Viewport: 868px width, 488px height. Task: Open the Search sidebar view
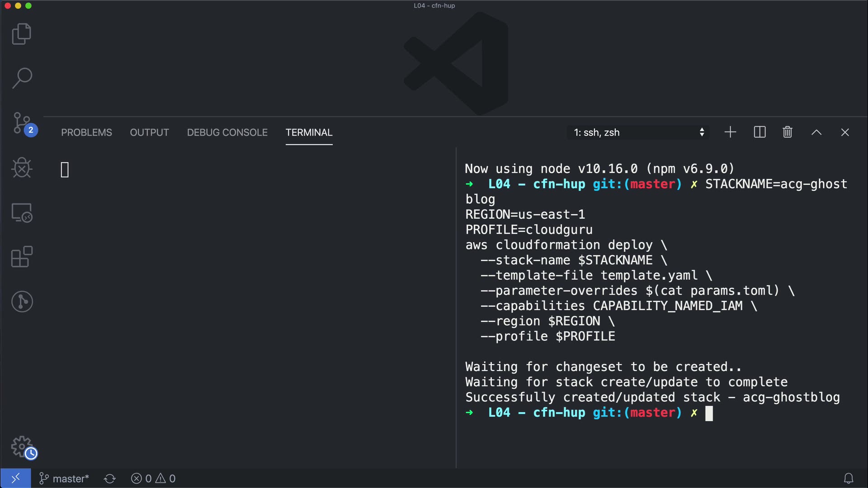pos(21,78)
